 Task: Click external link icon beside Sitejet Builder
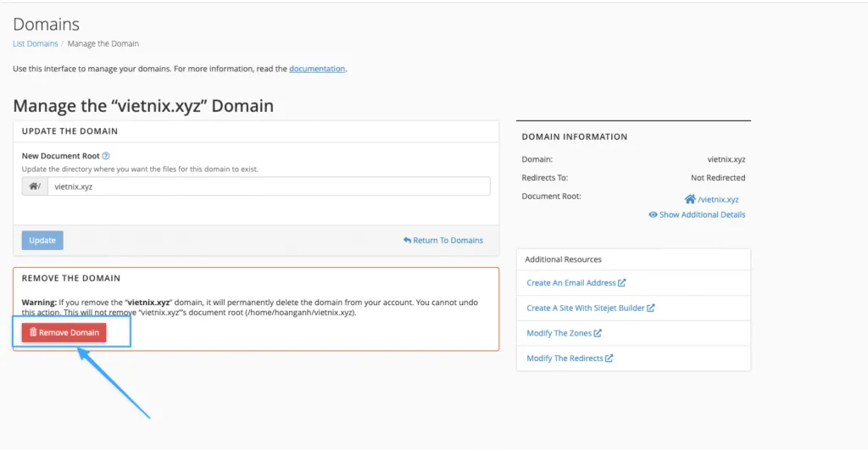tap(651, 308)
